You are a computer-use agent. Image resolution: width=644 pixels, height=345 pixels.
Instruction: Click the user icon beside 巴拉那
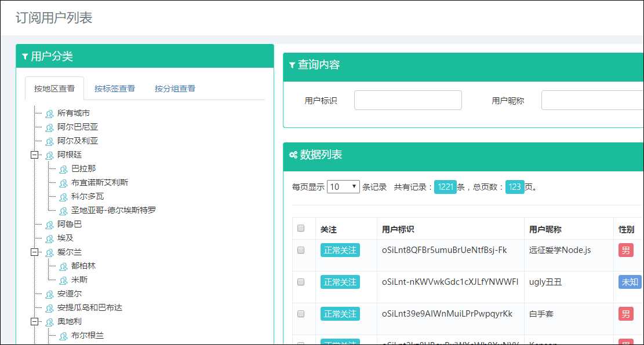coord(63,169)
